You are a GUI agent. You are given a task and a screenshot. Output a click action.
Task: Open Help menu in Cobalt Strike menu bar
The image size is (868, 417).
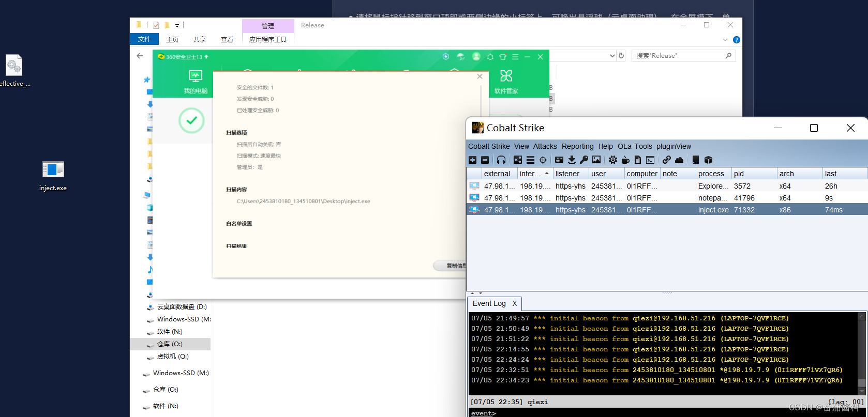606,146
